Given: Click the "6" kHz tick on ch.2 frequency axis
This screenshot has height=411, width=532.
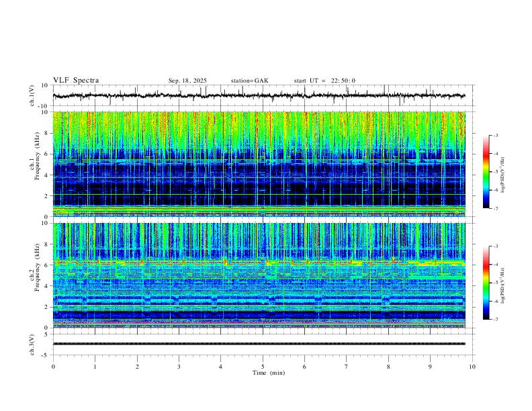Looking at the screenshot, I should 47,265.
